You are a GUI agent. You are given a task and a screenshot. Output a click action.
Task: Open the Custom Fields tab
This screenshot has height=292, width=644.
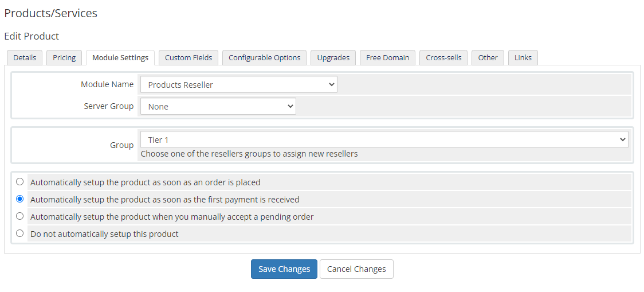(189, 57)
